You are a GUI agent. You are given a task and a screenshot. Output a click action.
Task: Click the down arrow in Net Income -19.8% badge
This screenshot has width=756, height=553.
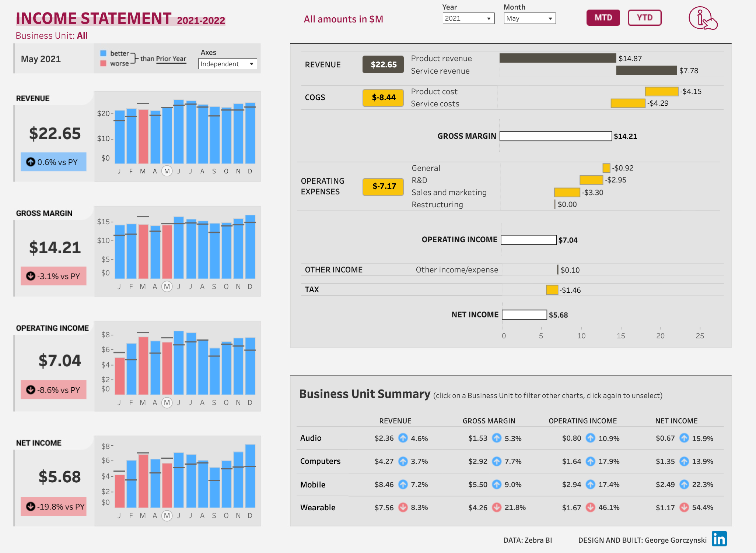pos(31,507)
